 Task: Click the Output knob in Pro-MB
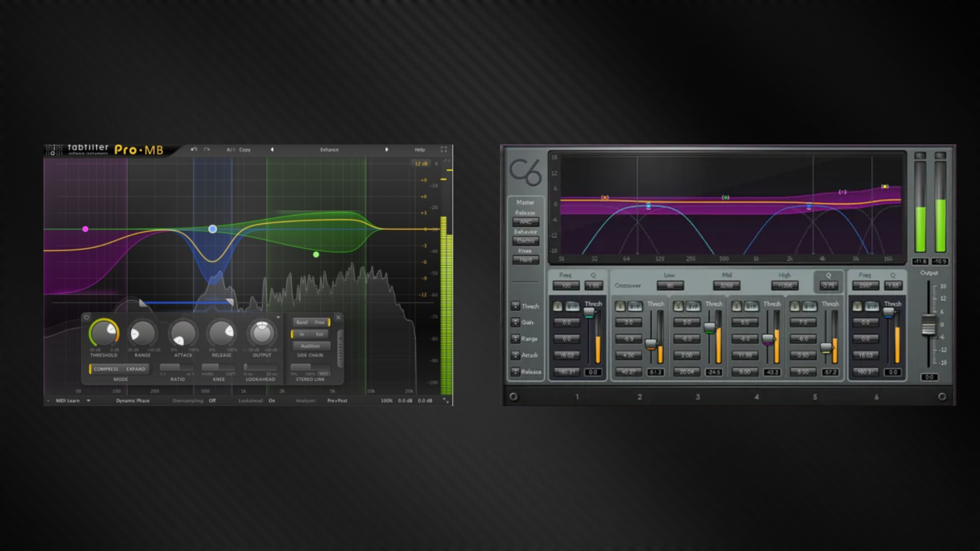(x=262, y=333)
